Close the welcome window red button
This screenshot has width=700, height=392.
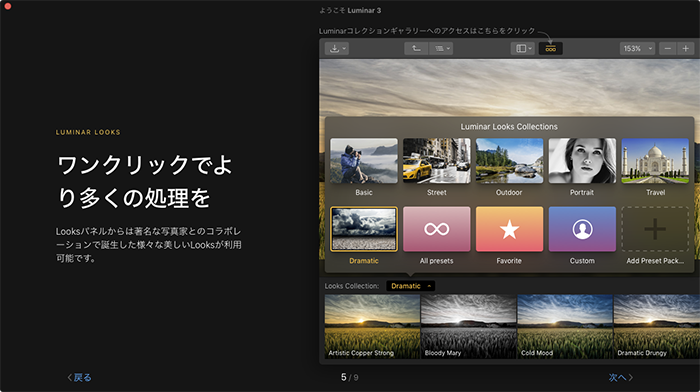[x=8, y=6]
